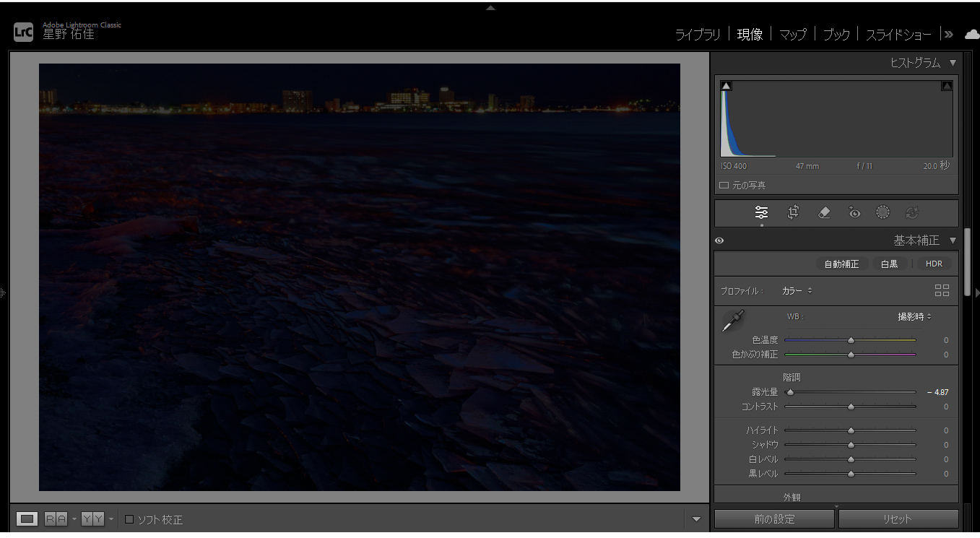
Task: Select the Red Eye correction tool
Action: point(854,212)
